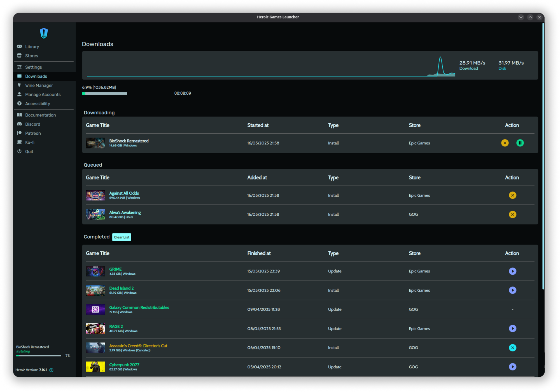Image resolution: width=560 pixels, height=392 pixels.
Task: Click the Alwa's Awakening thumbnail
Action: pos(95,214)
